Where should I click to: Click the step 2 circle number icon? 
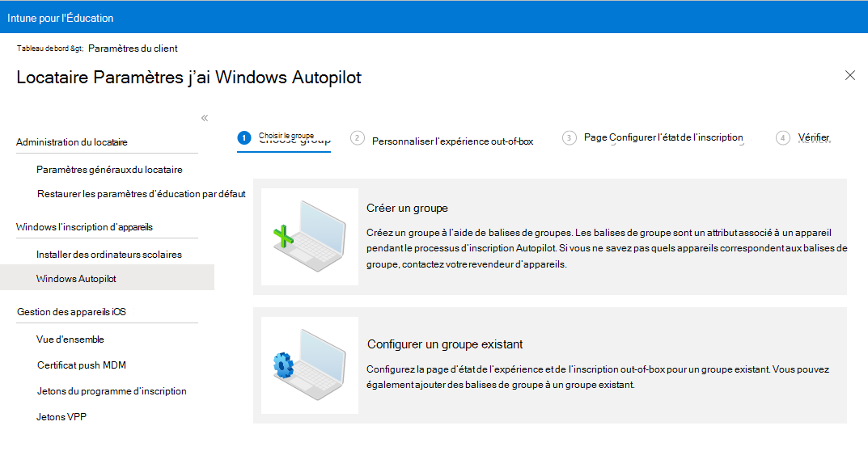coord(357,137)
